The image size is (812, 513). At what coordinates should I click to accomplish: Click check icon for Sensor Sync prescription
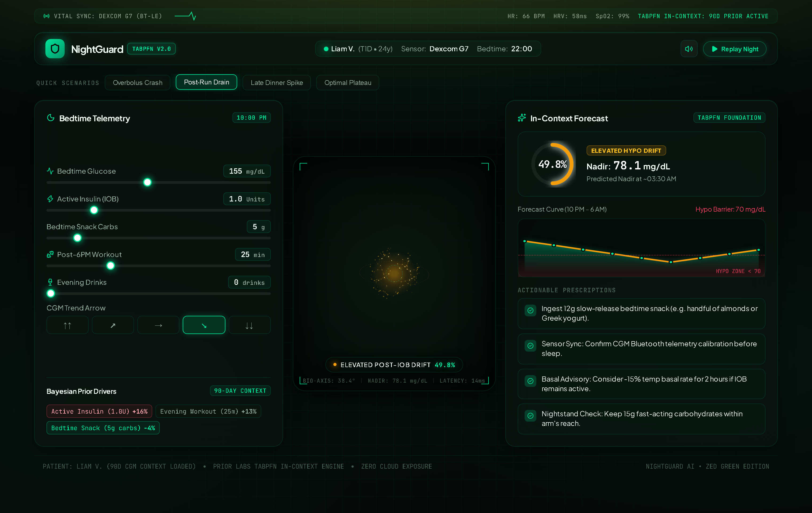(530, 345)
